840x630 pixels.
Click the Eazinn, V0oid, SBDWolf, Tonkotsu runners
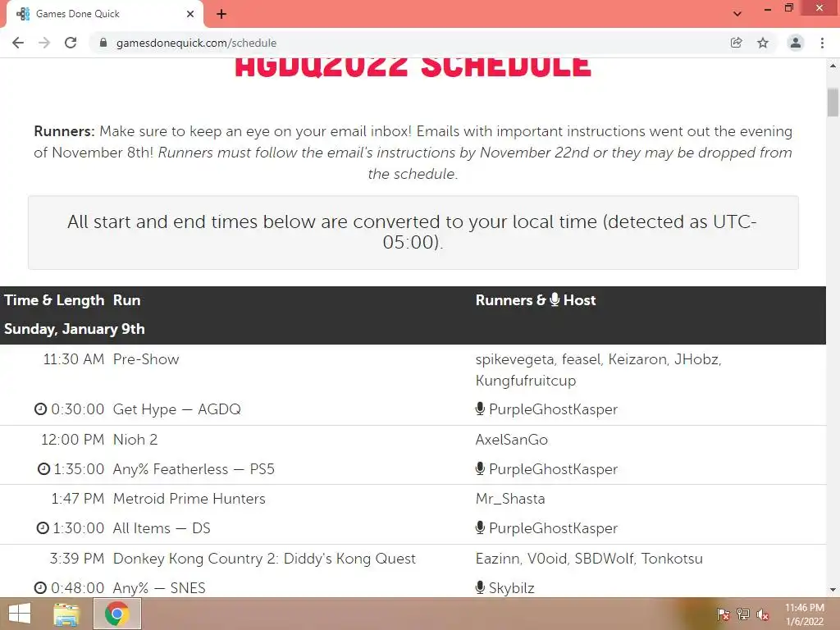pyautogui.click(x=589, y=559)
